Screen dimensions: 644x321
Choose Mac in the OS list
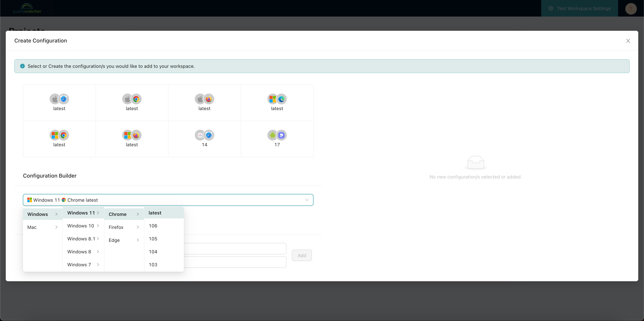click(x=43, y=227)
